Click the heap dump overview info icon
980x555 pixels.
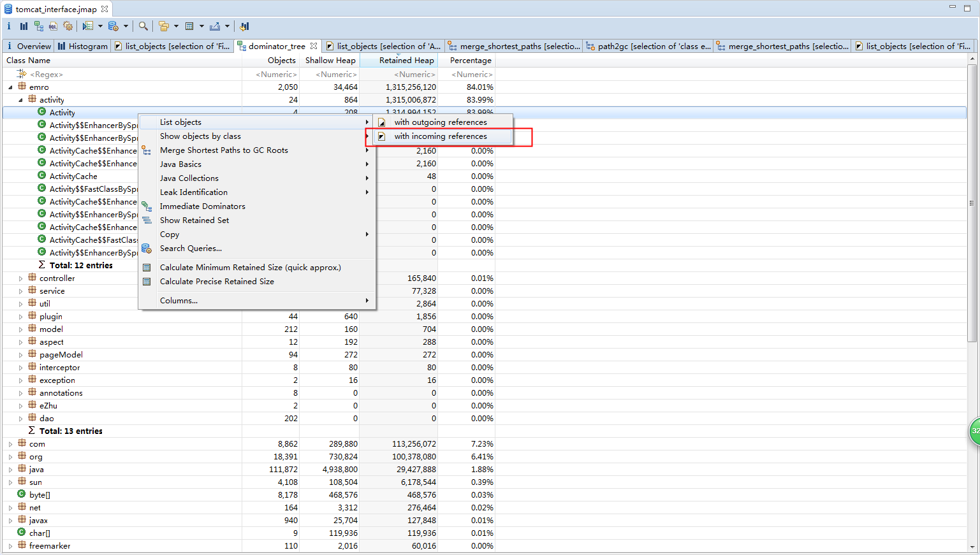9,26
